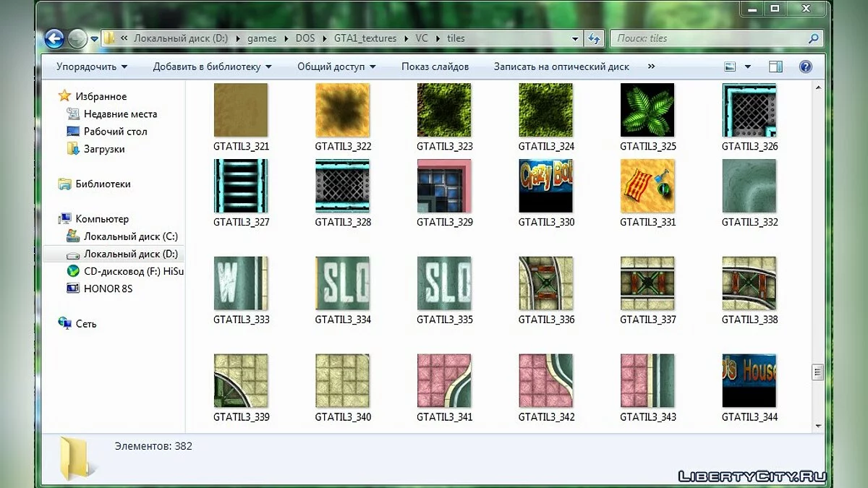Screen dimensions: 868x488
Task: Click the Help question mark icon
Action: click(805, 67)
